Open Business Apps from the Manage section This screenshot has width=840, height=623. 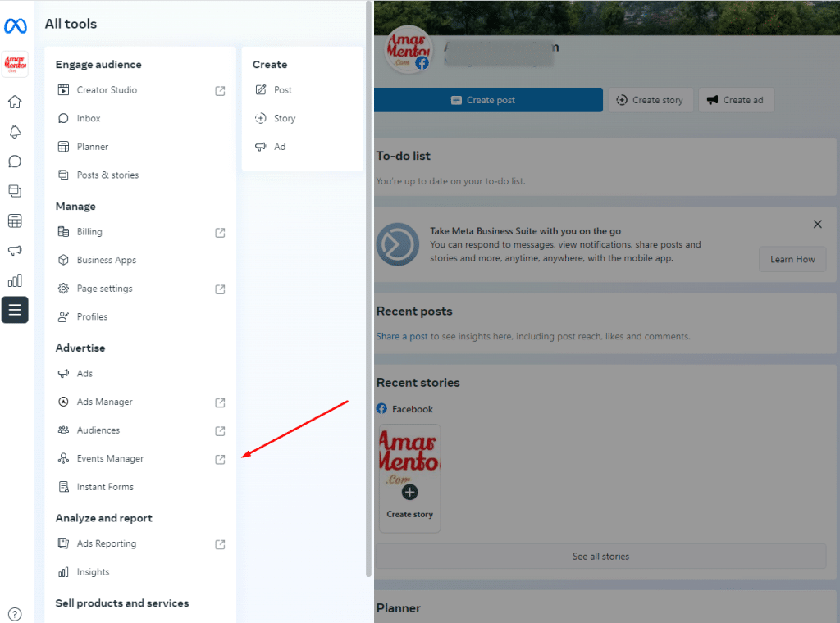[107, 260]
